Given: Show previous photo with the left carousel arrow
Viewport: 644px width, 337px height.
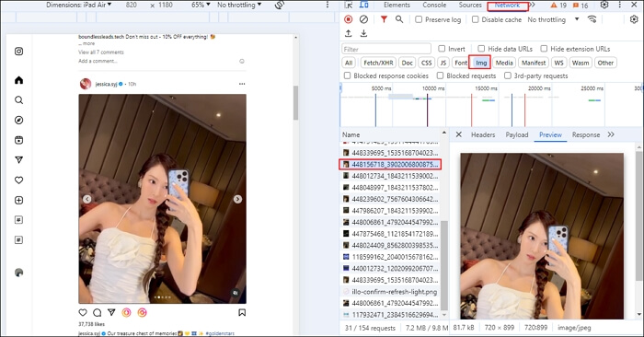Looking at the screenshot, I should click(x=87, y=199).
